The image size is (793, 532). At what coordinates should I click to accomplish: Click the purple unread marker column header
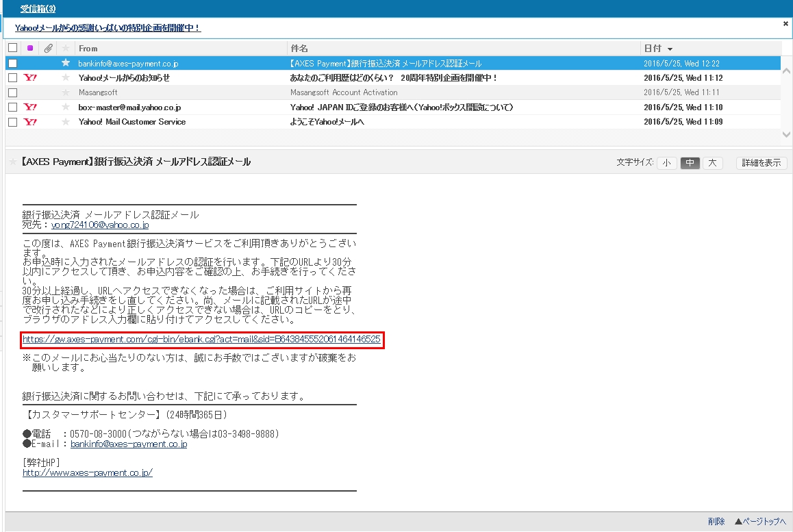(30, 49)
